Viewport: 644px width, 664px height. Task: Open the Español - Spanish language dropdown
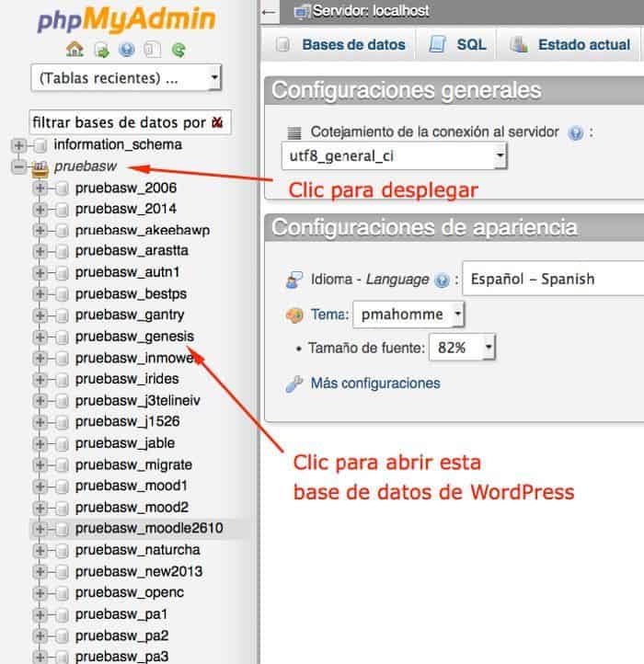(x=553, y=279)
